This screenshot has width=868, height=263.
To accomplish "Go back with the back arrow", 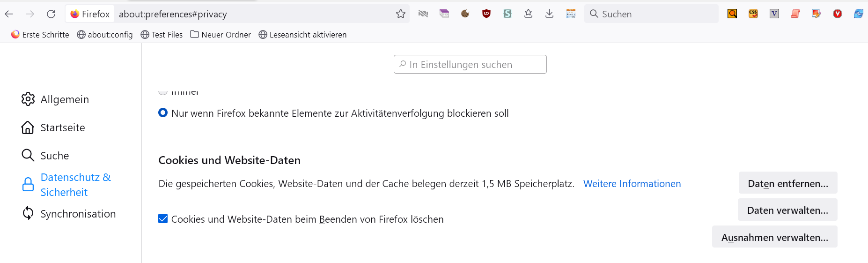I will pos(9,14).
